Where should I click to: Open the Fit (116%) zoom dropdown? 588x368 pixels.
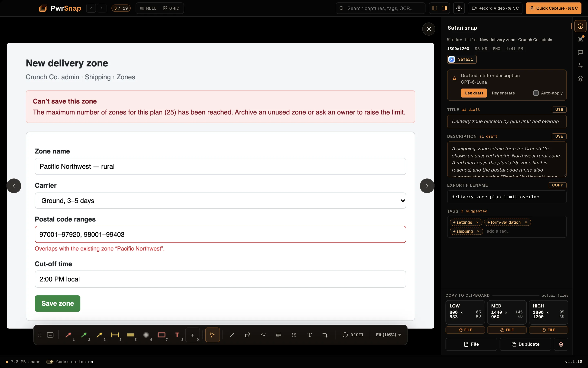[x=388, y=335]
